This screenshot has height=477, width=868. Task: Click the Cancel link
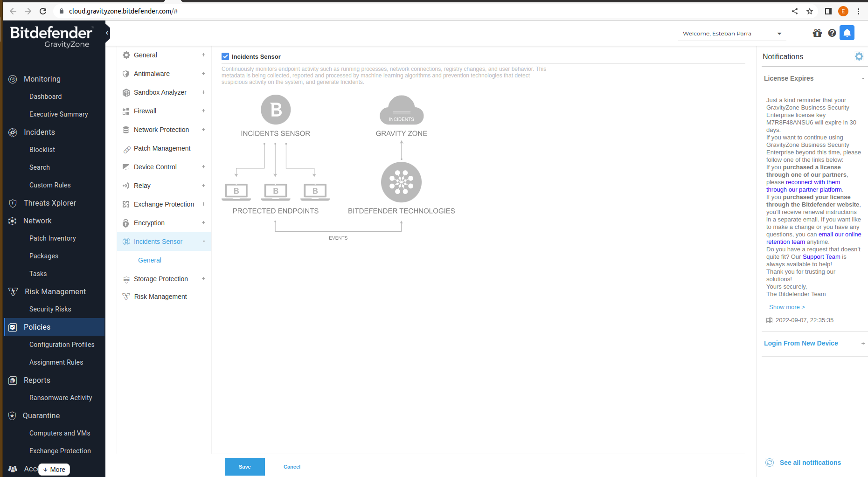point(292,467)
